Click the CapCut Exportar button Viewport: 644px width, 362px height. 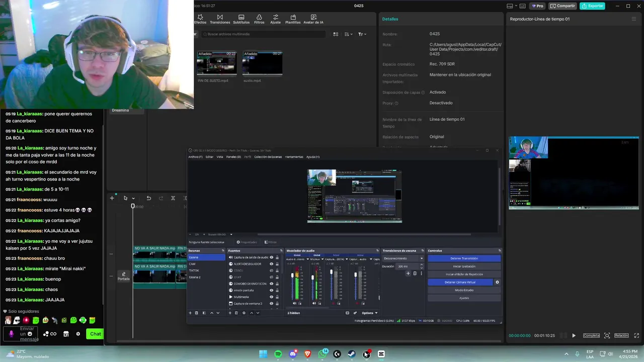tap(592, 6)
